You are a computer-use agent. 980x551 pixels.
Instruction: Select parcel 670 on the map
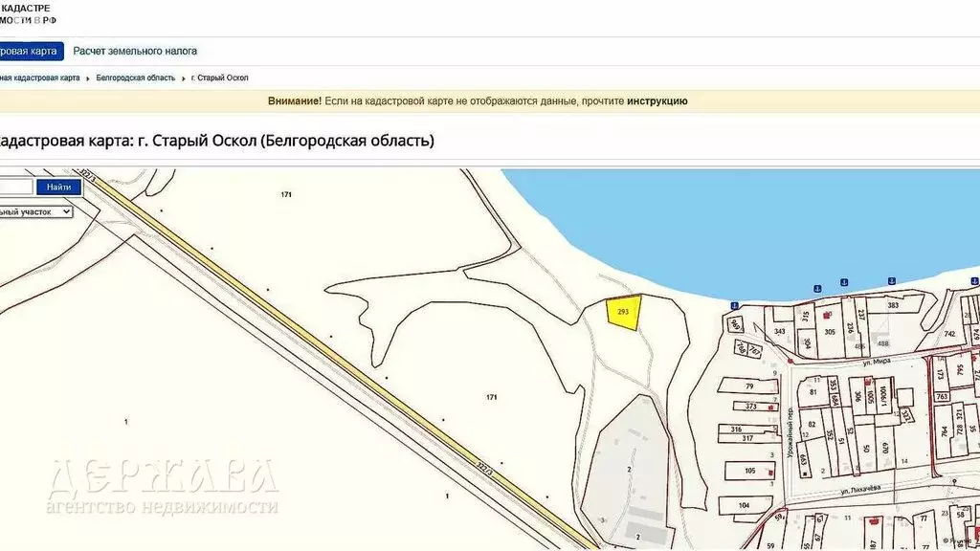(885, 448)
